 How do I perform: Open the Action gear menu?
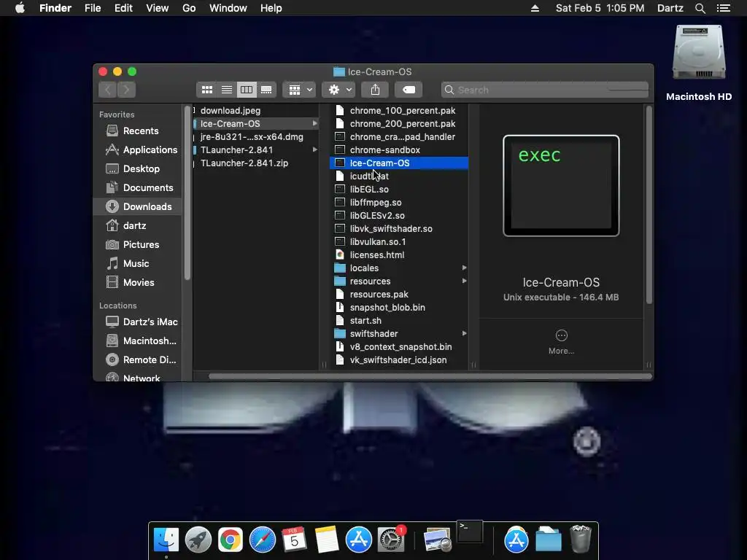coord(338,90)
